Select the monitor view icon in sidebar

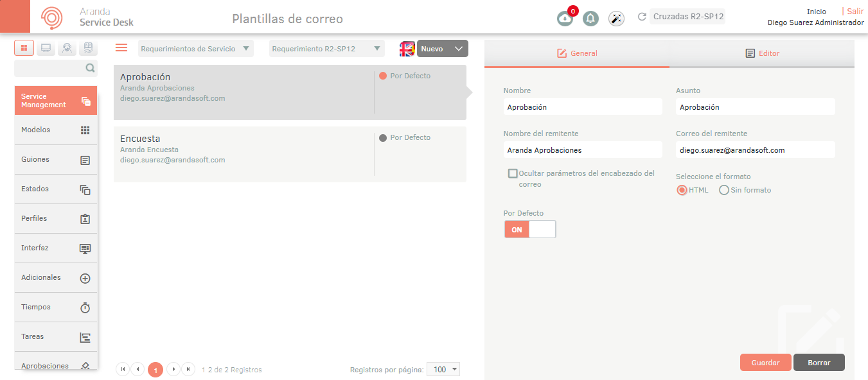46,48
